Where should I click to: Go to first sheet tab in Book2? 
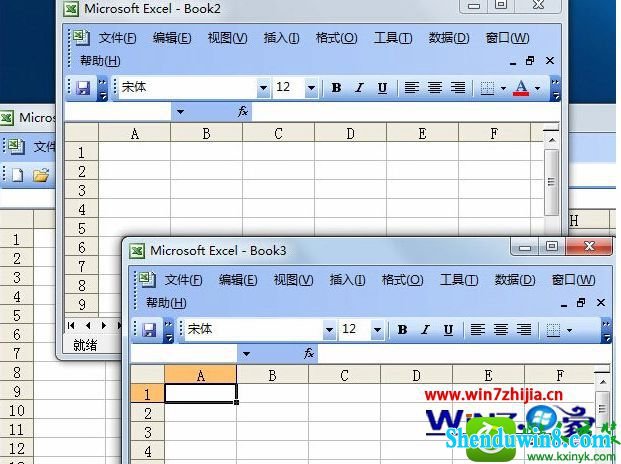[71, 325]
